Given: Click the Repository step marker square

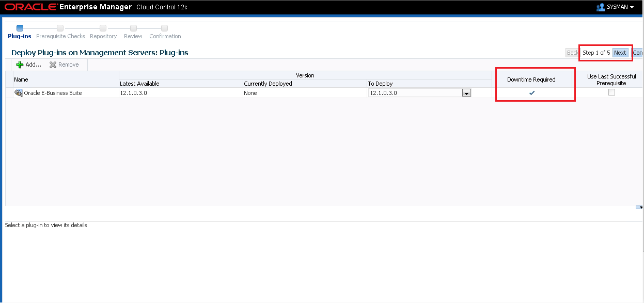Looking at the screenshot, I should point(103,28).
